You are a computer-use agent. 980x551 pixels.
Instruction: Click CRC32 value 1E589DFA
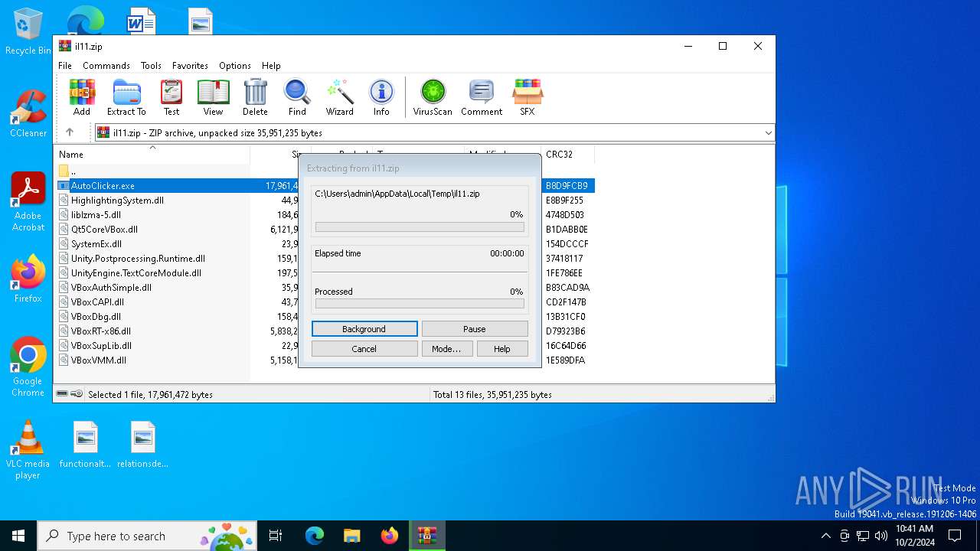[x=566, y=360]
